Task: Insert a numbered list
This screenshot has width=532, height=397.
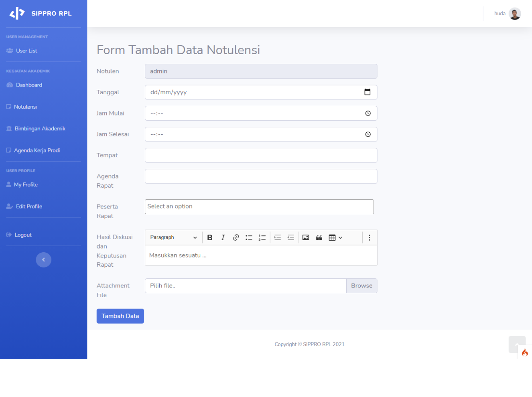Action: [x=262, y=237]
